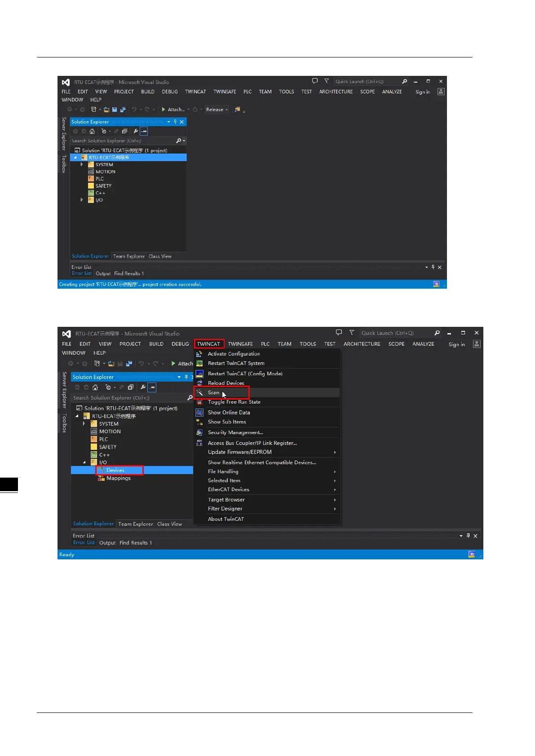535x756 pixels.
Task: Click Save All icon left of Release dropdown
Action: click(123, 110)
